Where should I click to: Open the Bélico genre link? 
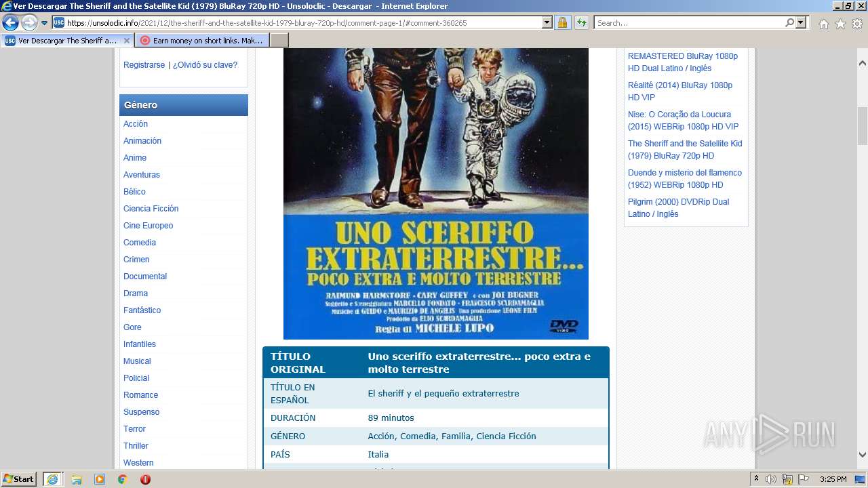coord(134,192)
